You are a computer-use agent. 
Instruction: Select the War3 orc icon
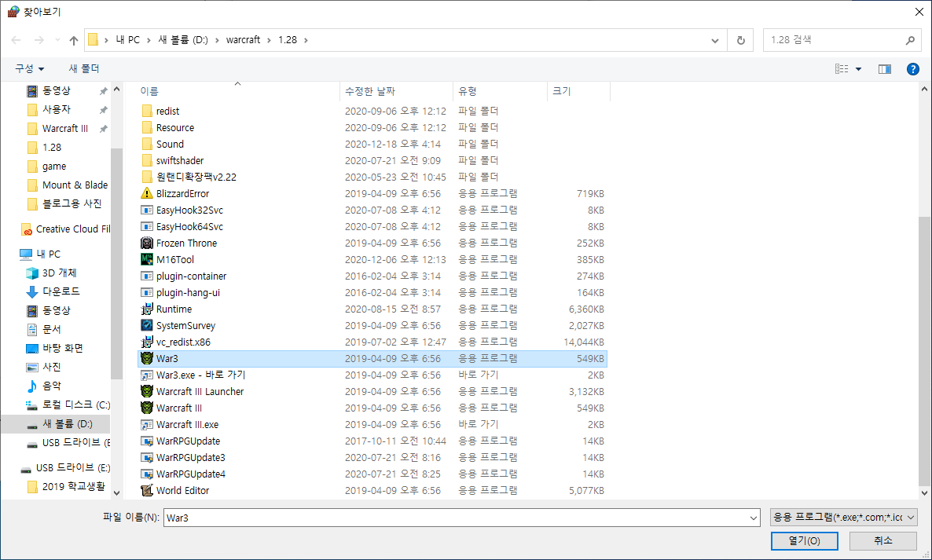tap(147, 359)
